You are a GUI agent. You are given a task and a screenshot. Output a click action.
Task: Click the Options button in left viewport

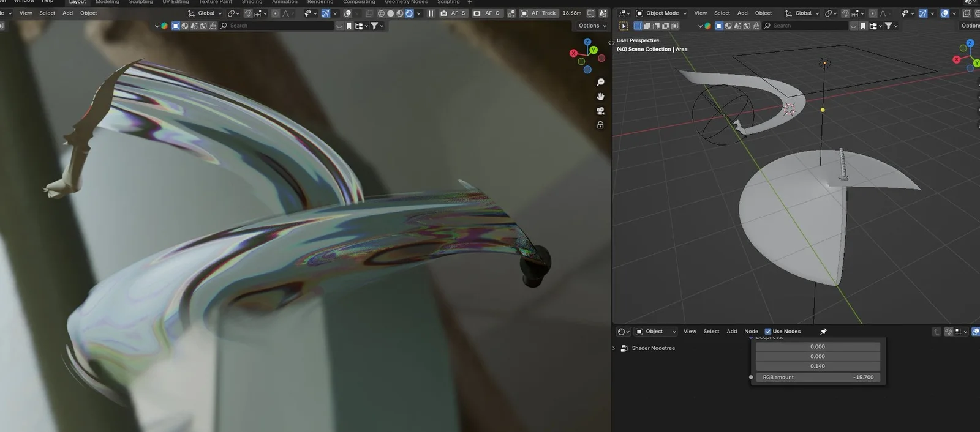point(592,26)
